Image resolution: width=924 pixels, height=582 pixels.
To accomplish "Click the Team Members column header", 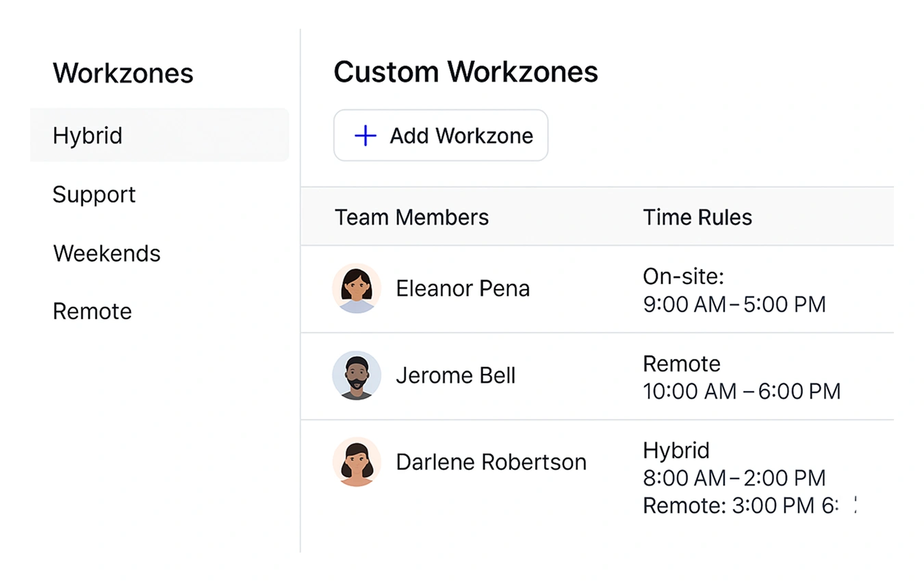I will point(412,218).
